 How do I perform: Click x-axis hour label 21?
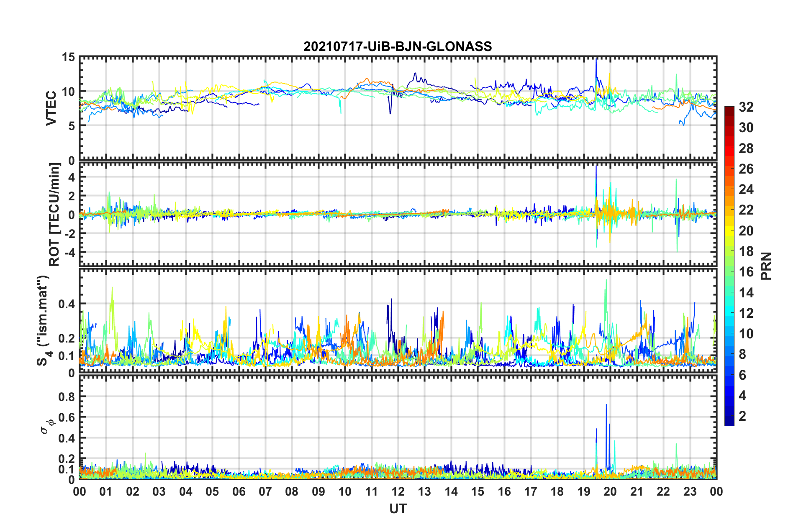tap(637, 491)
